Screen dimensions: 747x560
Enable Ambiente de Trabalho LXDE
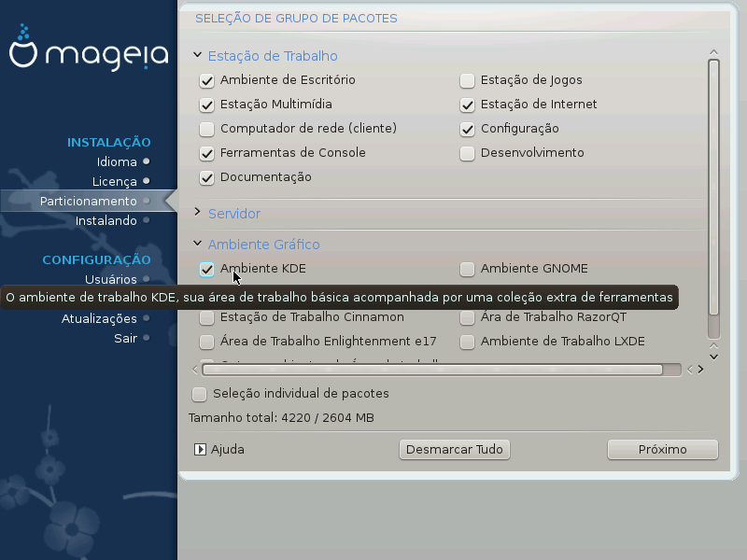(468, 342)
